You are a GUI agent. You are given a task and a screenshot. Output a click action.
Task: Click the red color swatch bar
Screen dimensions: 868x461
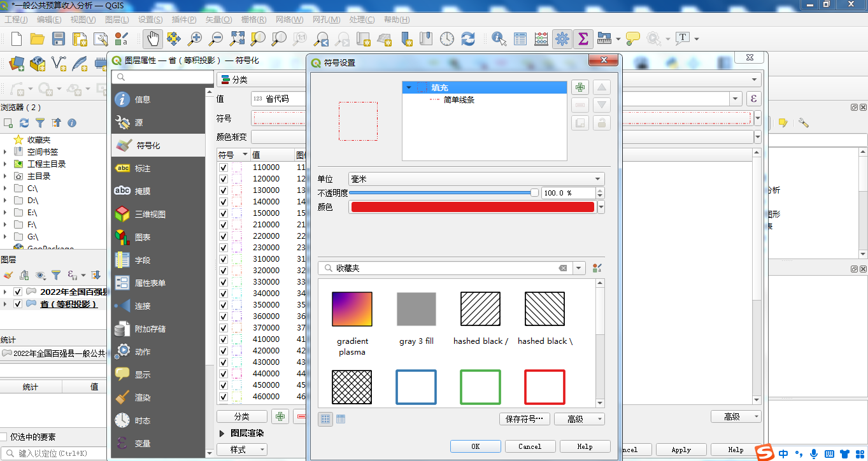point(473,207)
